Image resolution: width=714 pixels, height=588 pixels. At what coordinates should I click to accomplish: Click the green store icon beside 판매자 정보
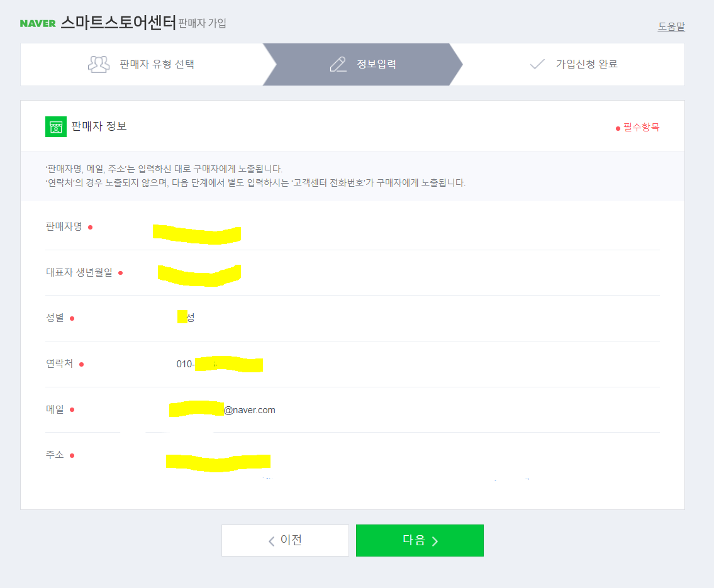pyautogui.click(x=56, y=126)
